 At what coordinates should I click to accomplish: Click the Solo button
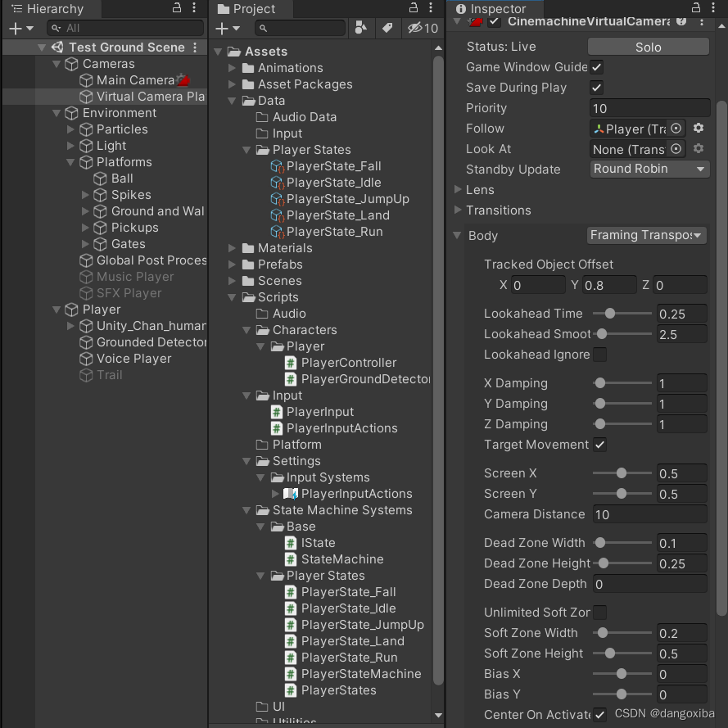click(x=648, y=47)
